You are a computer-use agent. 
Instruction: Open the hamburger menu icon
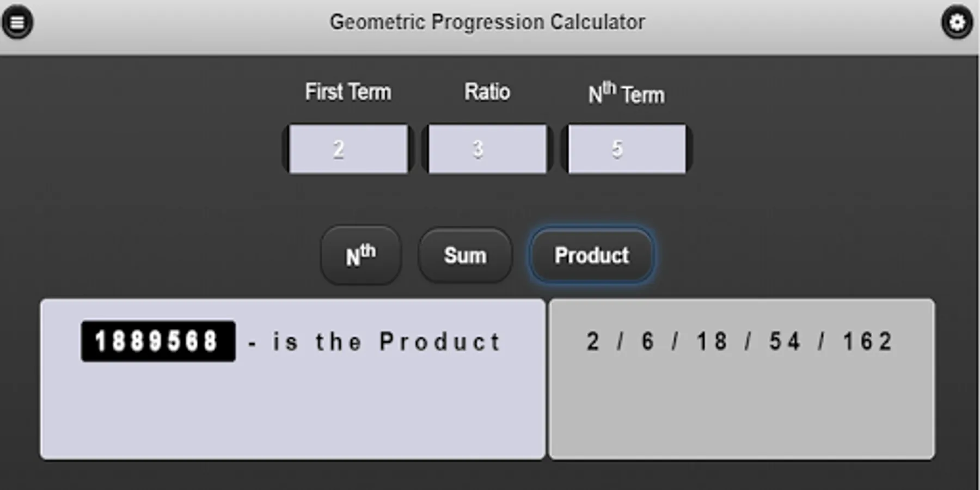point(17,22)
